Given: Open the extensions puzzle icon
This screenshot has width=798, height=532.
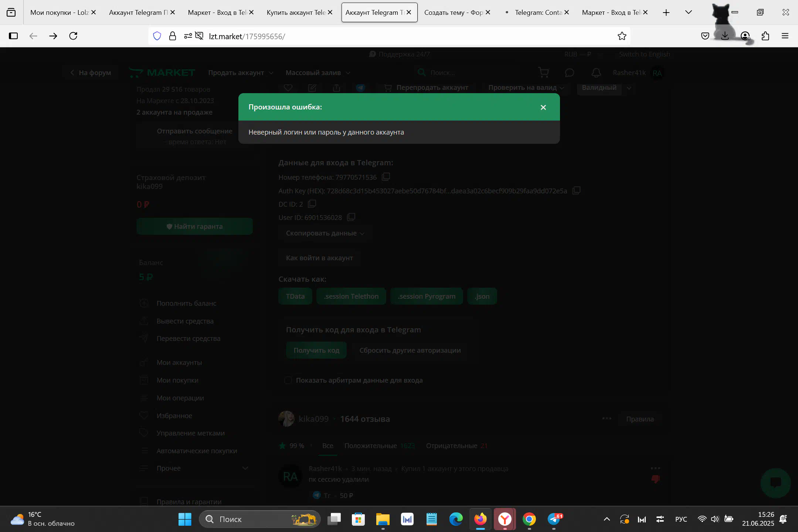Looking at the screenshot, I should (765, 36).
